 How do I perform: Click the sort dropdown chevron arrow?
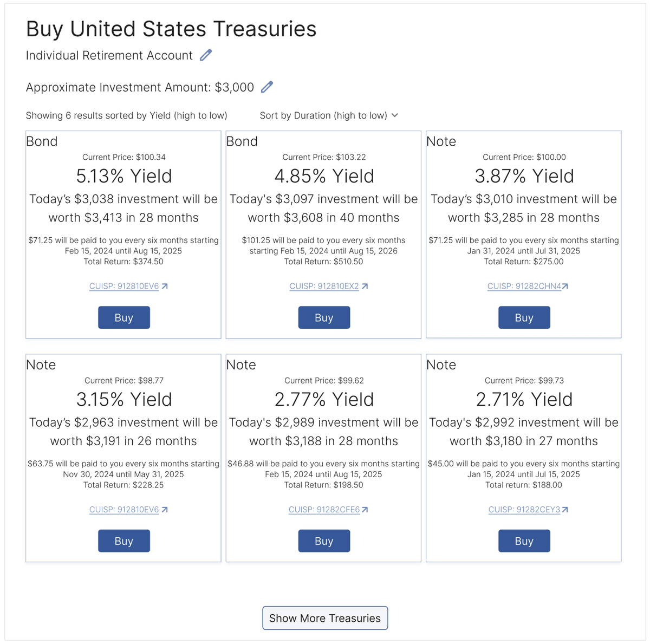pos(395,115)
